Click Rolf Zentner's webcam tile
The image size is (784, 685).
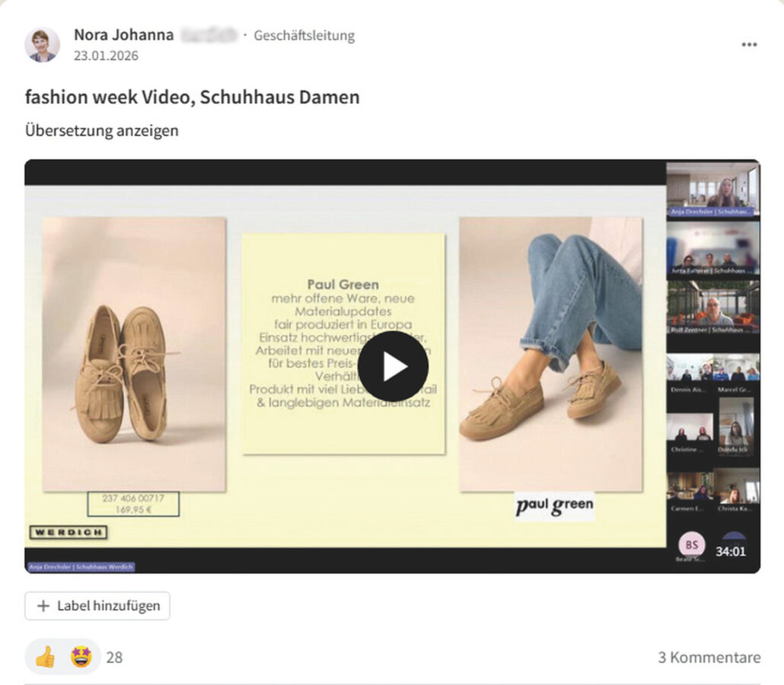pos(712,307)
